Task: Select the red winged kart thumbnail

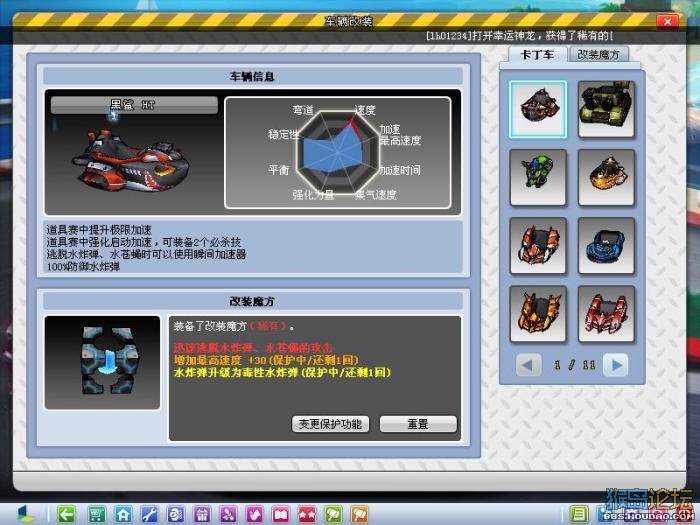Action: pyautogui.click(x=606, y=314)
